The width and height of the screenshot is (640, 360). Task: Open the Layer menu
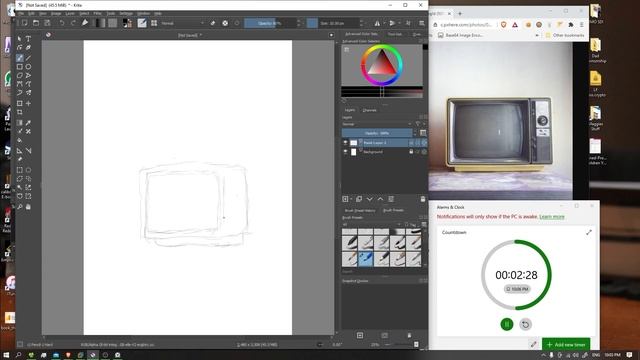point(70,13)
